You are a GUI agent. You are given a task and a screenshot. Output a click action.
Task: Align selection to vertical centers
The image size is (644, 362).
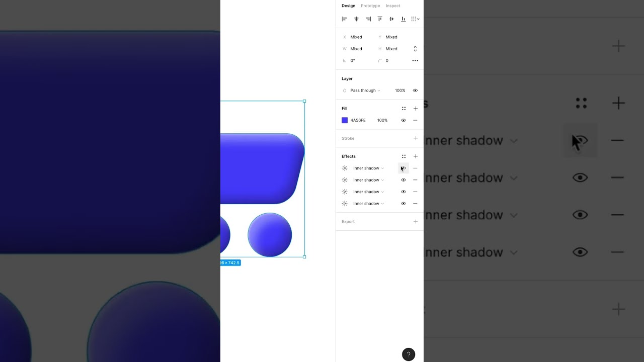391,19
